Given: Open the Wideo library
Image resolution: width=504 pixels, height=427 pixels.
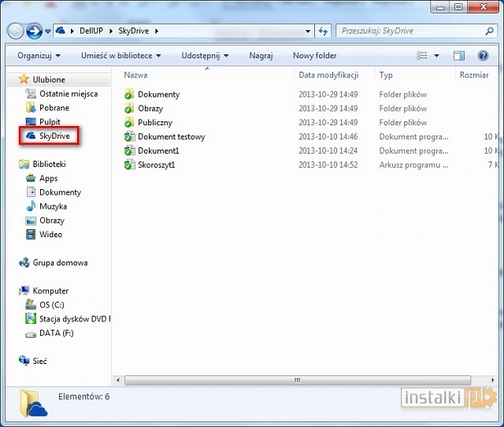Looking at the screenshot, I should pos(50,235).
